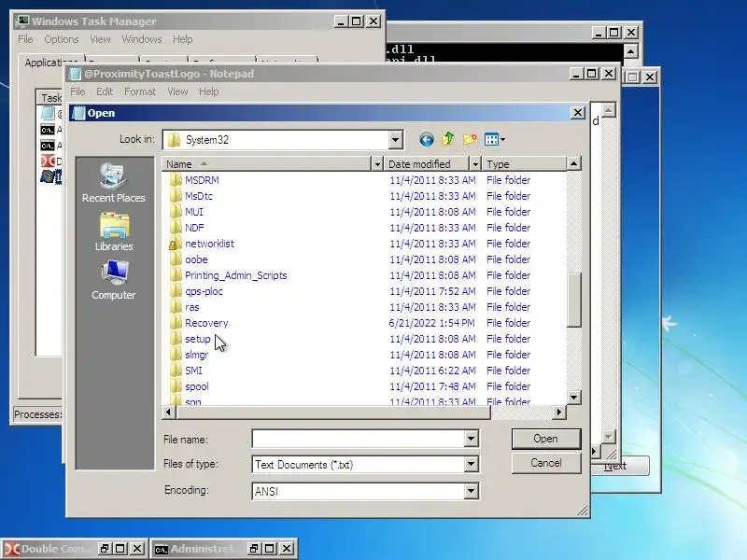747x560 pixels.
Task: Open Name column filter dropdown arrow
Action: (377, 164)
